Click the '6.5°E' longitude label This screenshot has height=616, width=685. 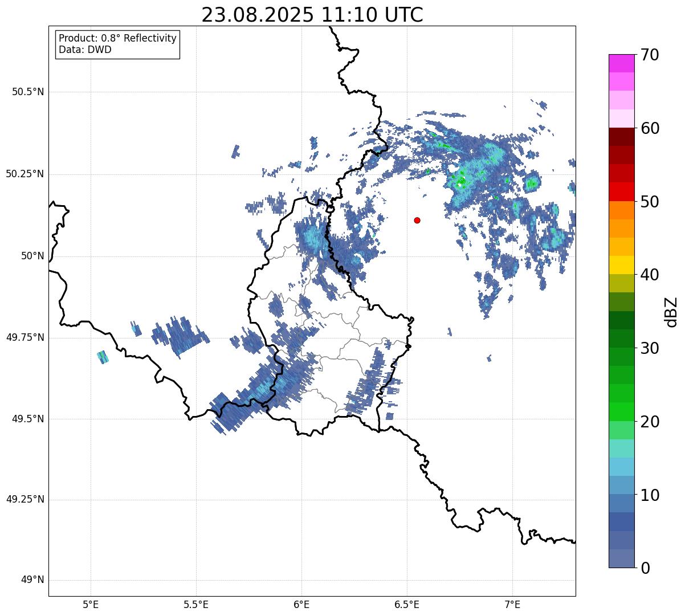click(x=407, y=605)
